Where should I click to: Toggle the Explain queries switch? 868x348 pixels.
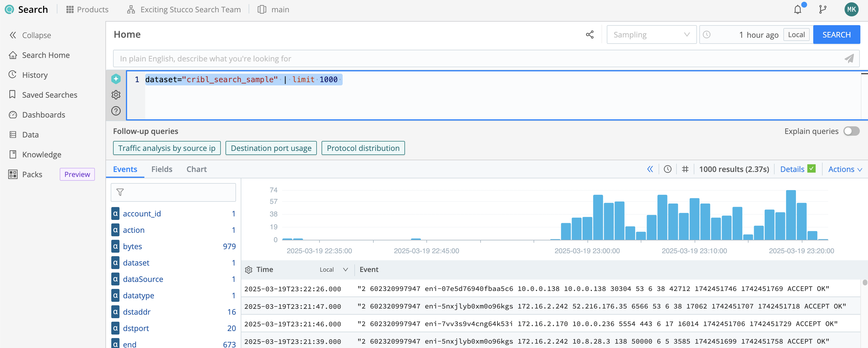(851, 131)
